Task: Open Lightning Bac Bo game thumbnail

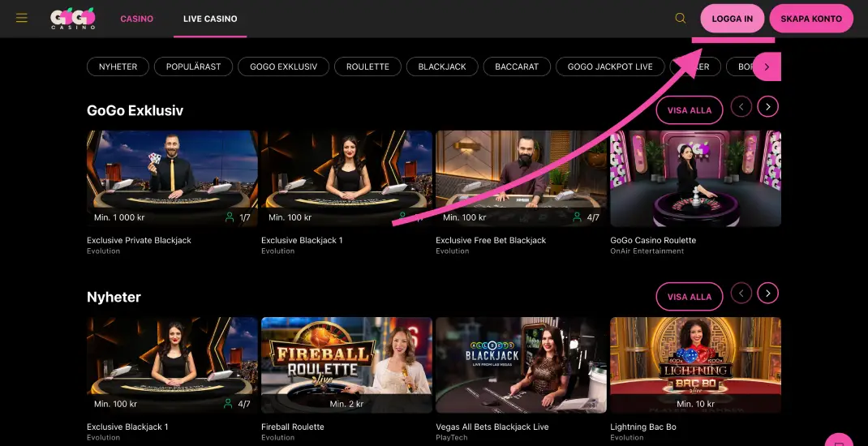Action: pyautogui.click(x=695, y=365)
